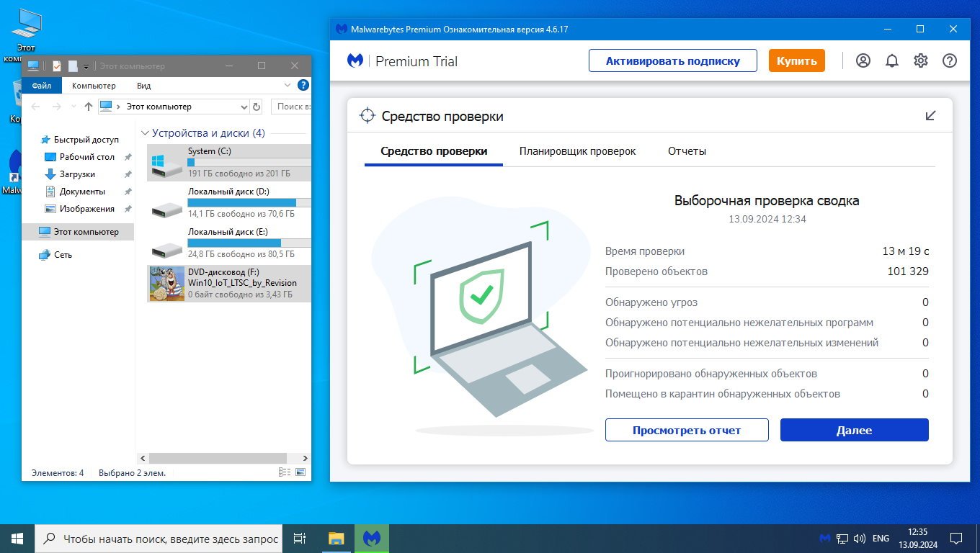Open Malwarebytes settings gear
This screenshot has width=980, height=553.
click(x=921, y=60)
